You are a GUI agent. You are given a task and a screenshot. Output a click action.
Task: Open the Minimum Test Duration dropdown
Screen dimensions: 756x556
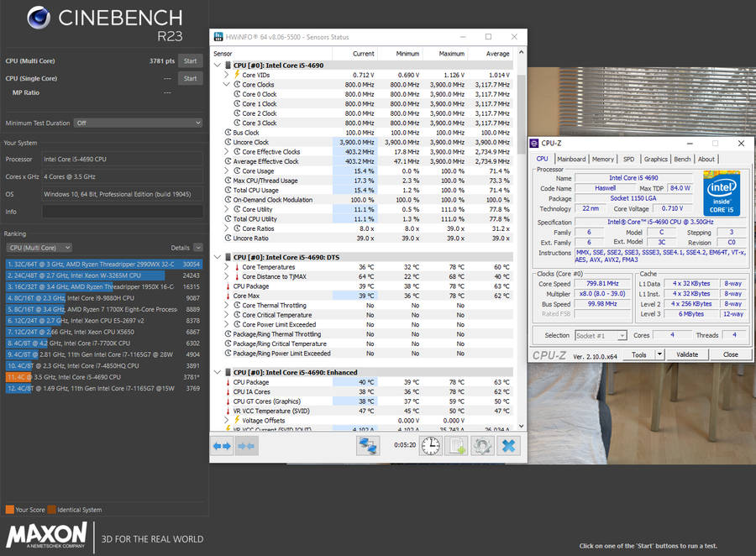(138, 123)
